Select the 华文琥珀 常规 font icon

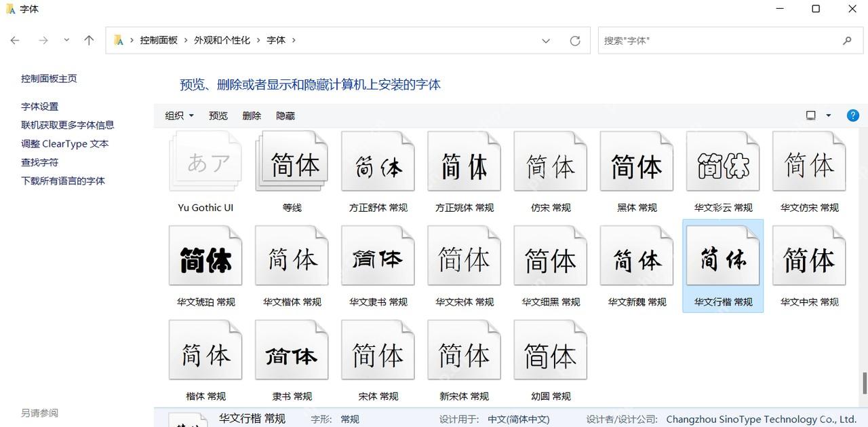pyautogui.click(x=205, y=256)
